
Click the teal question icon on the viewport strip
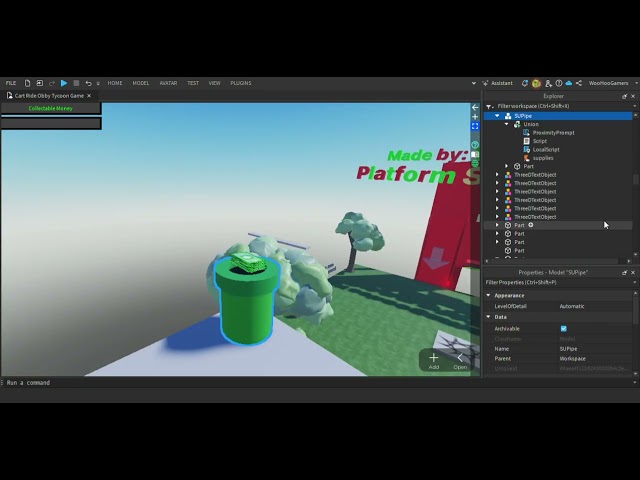coord(475,145)
